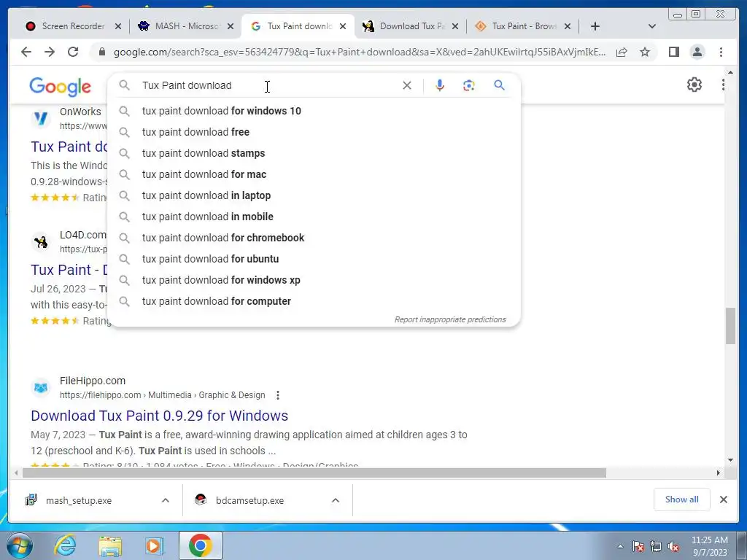
Task: View site info via the padlock icon
Action: [101, 52]
